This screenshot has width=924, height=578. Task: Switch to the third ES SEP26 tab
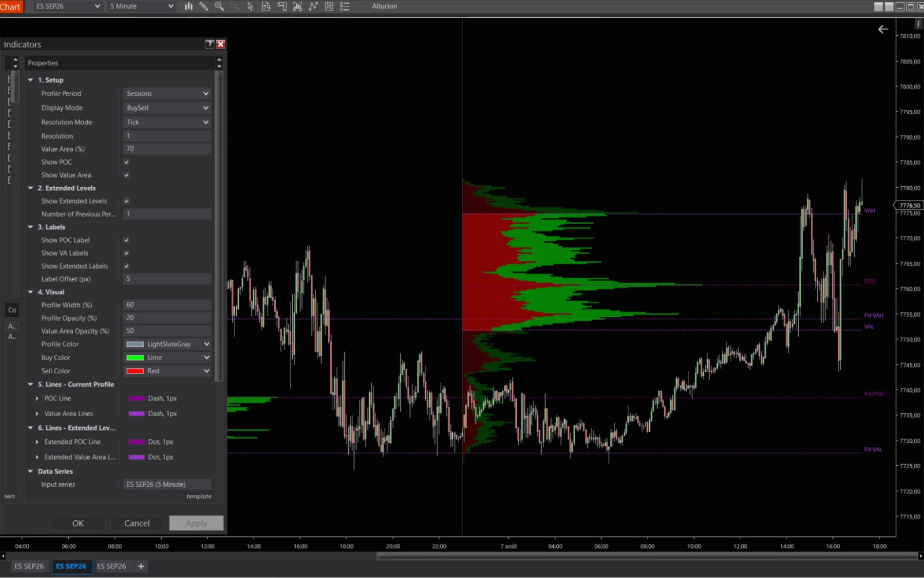click(x=111, y=566)
